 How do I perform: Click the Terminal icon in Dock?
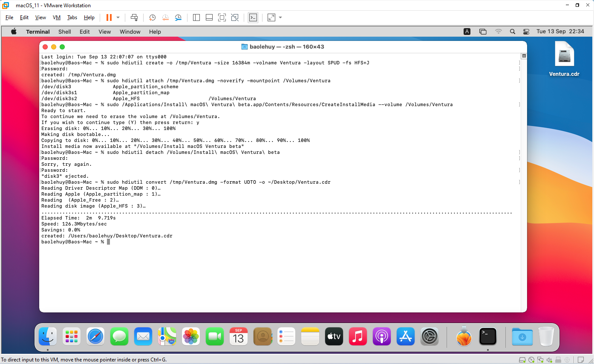coord(487,337)
